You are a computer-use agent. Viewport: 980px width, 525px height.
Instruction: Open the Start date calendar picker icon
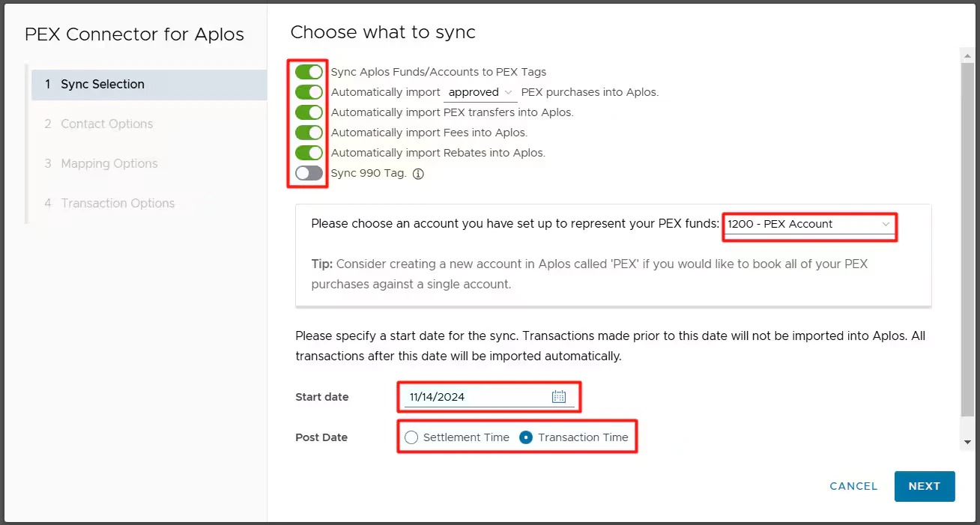tap(559, 397)
